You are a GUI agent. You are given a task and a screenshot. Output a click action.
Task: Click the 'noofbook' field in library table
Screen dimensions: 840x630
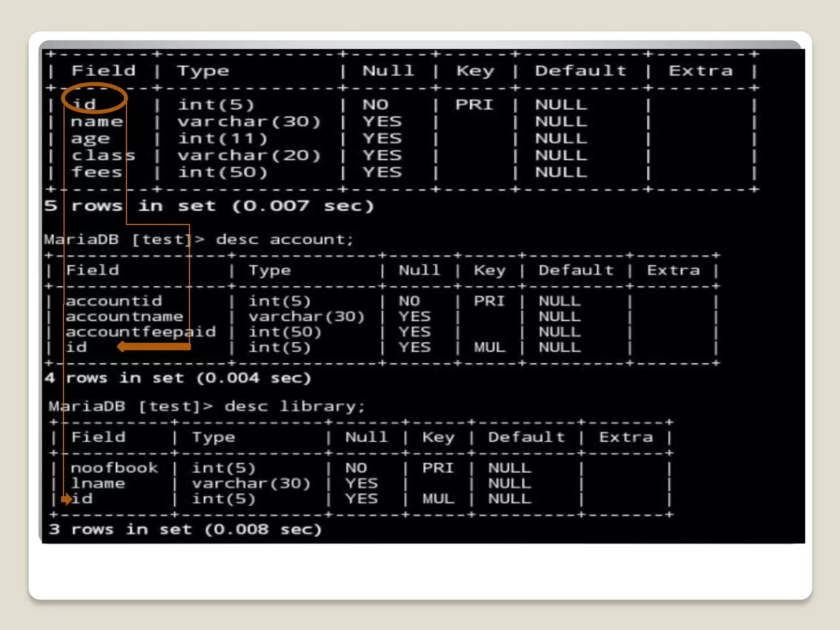click(x=114, y=468)
